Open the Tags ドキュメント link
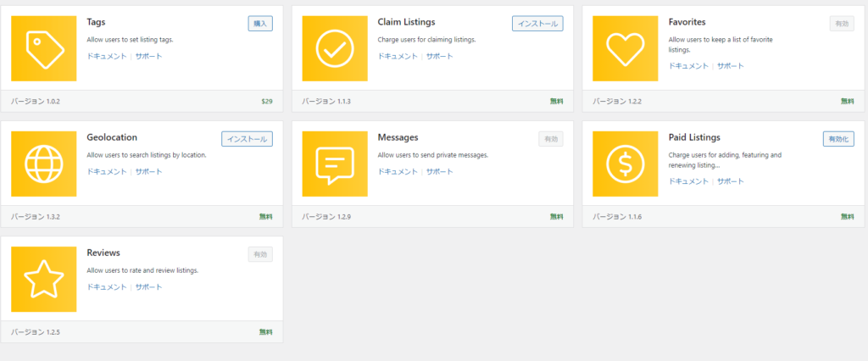The width and height of the screenshot is (868, 361). pyautogui.click(x=107, y=56)
